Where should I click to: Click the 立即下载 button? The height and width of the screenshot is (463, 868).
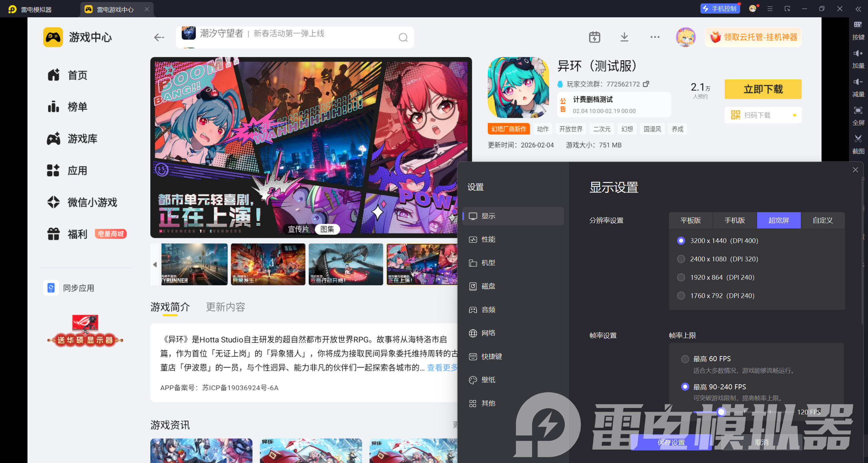763,89
